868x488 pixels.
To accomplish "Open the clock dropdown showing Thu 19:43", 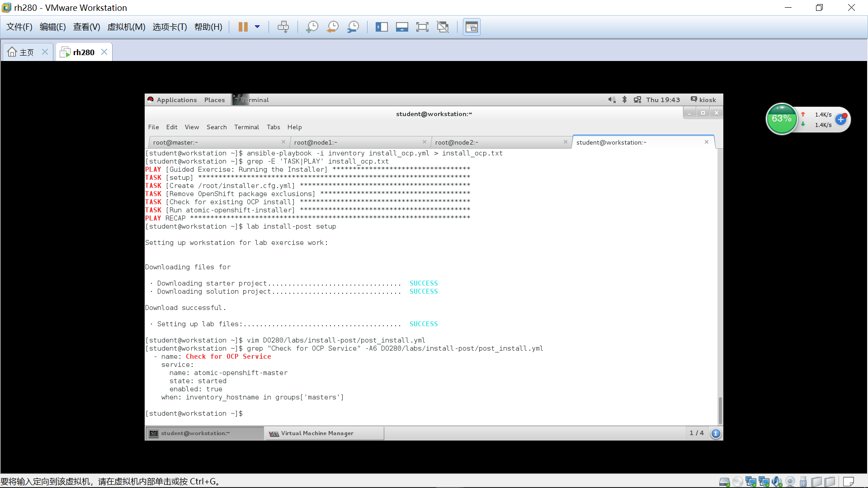I will 663,99.
